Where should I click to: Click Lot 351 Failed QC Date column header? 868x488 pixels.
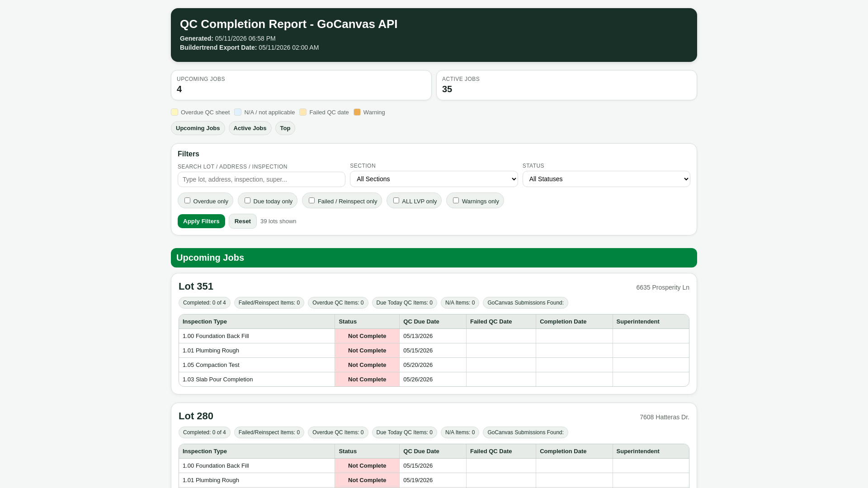pos(501,322)
